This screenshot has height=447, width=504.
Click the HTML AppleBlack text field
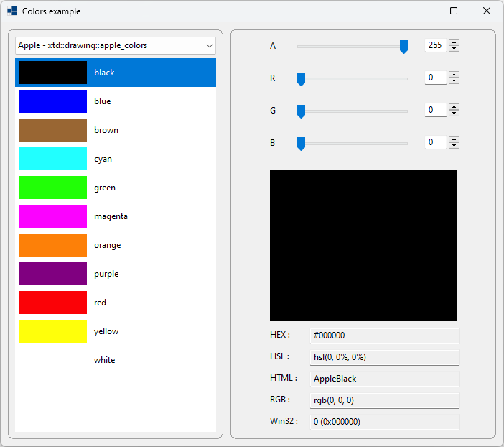384,379
